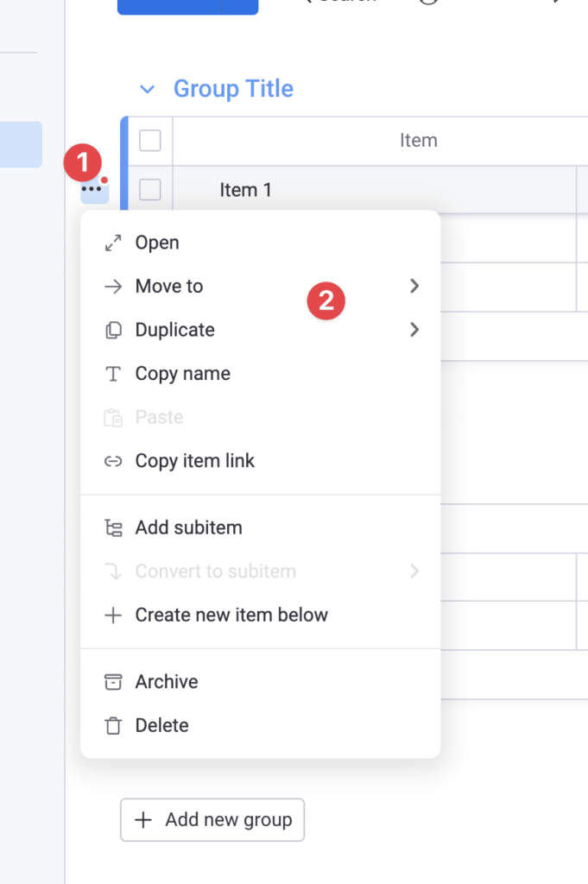The width and height of the screenshot is (588, 884).
Task: Tick the header select-all checkbox
Action: 150,141
